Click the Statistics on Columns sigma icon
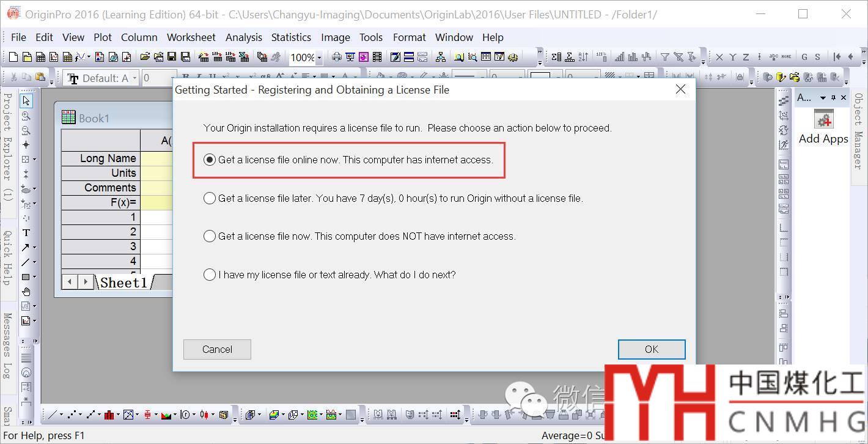The width and height of the screenshot is (868, 444). point(556,57)
